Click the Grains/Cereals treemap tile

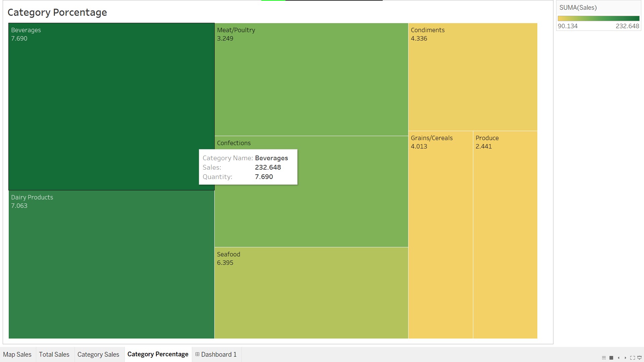[440, 235]
